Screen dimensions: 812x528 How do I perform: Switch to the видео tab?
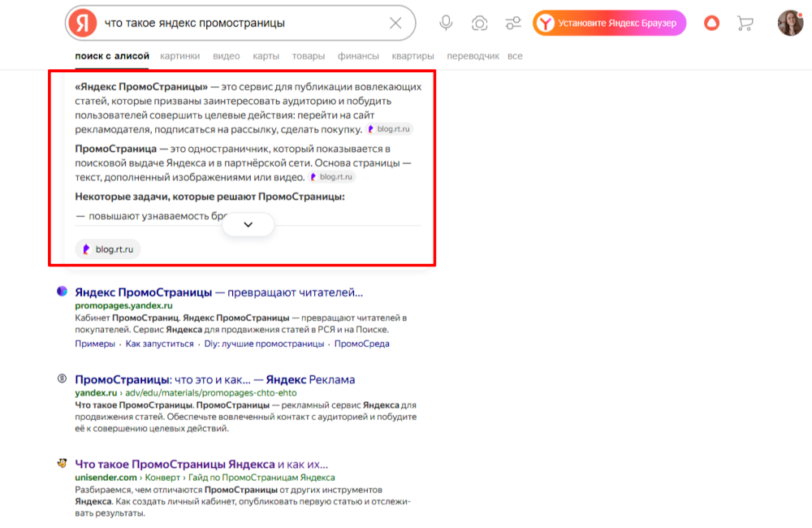point(227,56)
